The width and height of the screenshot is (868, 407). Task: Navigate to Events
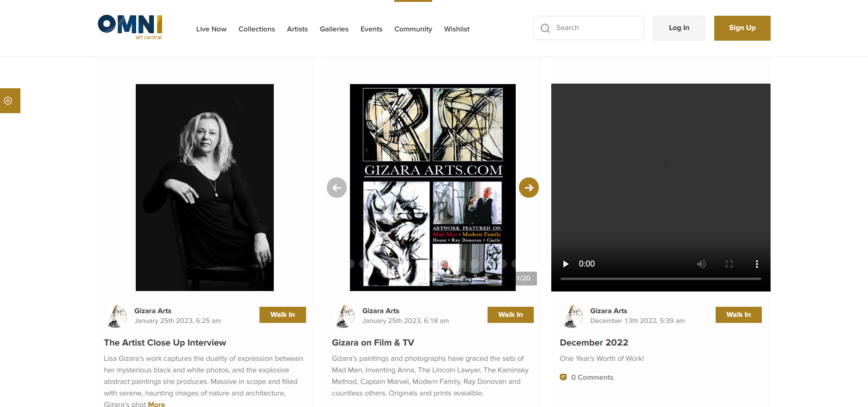pos(372,29)
